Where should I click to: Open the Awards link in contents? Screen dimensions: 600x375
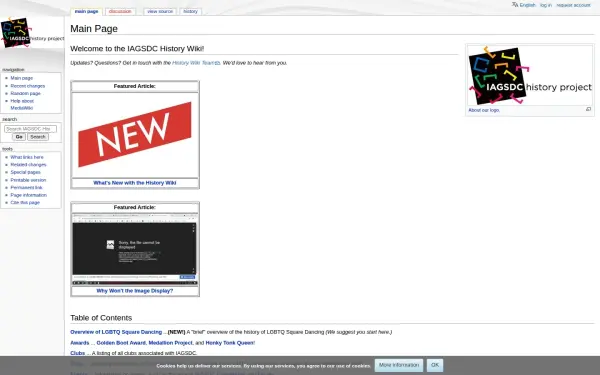(x=80, y=343)
